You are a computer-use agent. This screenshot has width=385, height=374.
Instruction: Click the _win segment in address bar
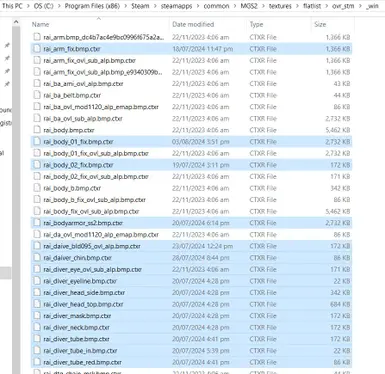[x=372, y=6]
